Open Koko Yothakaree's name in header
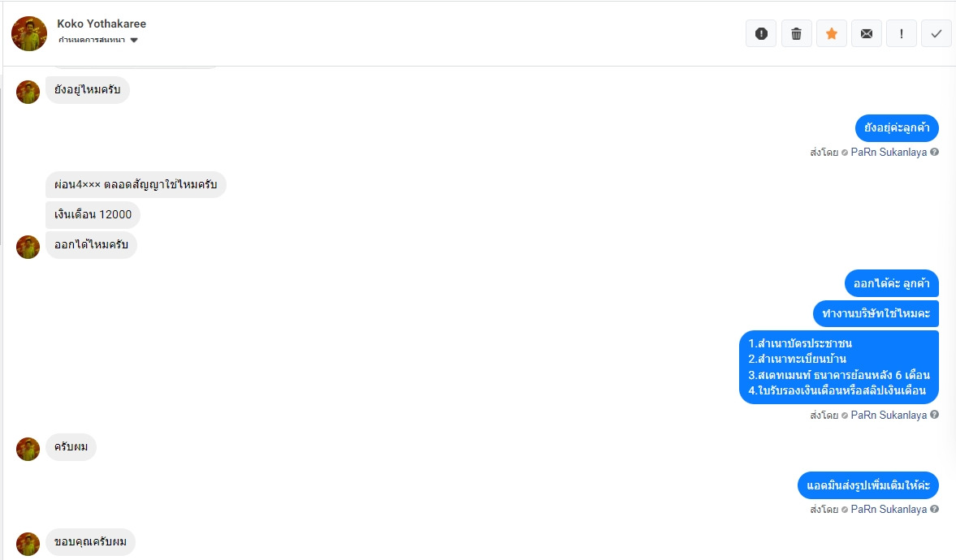 (x=102, y=24)
